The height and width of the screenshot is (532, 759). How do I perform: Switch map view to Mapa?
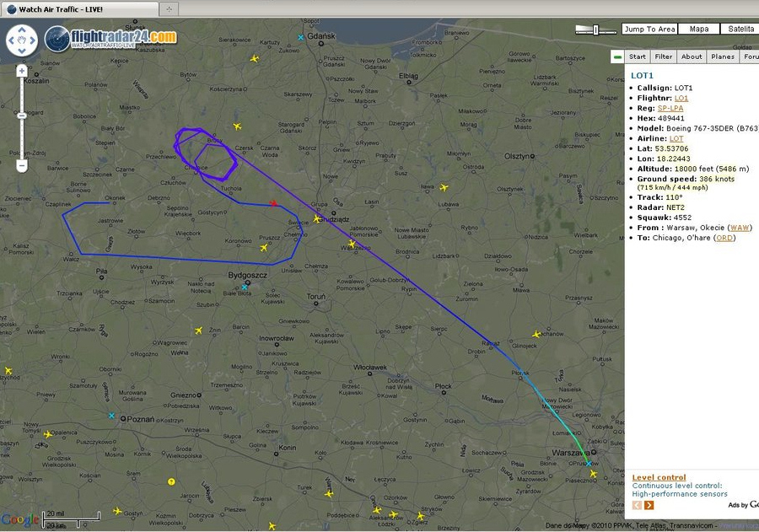tap(699, 29)
